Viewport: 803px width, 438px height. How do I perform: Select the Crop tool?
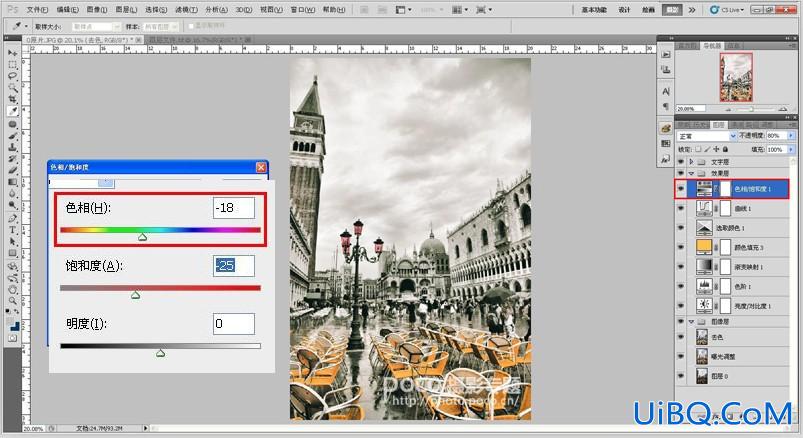[12, 99]
